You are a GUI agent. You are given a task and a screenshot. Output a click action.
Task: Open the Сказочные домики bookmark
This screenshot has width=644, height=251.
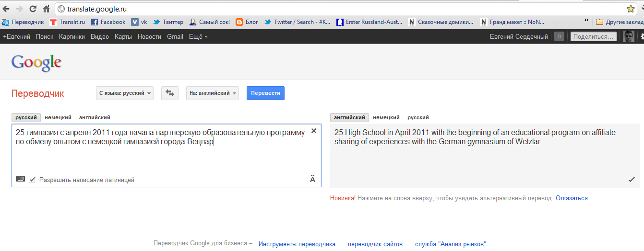click(441, 22)
